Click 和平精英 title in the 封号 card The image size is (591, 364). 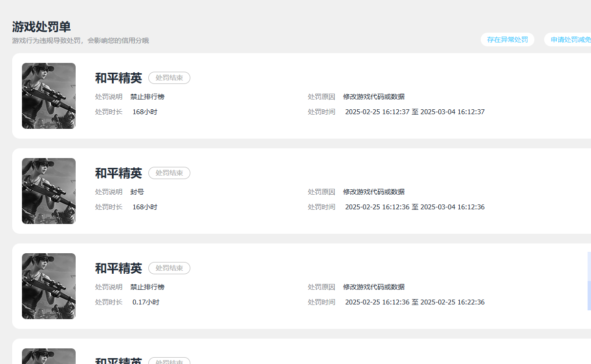[119, 173]
